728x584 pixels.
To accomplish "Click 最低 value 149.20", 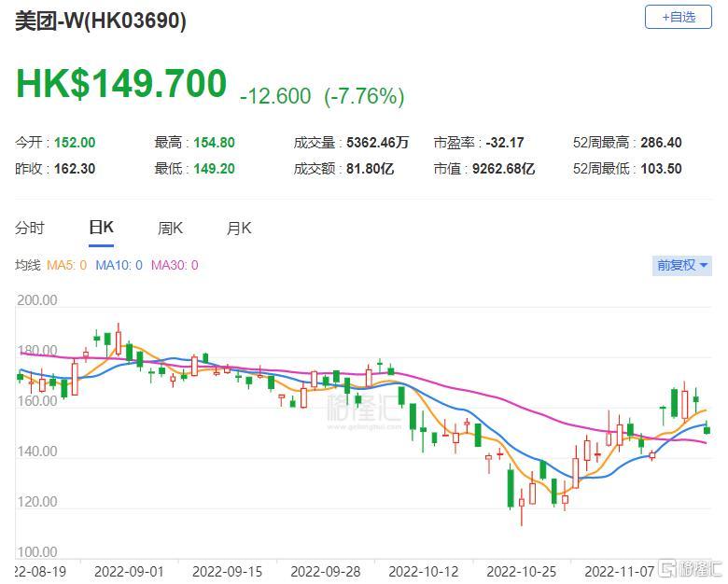I will (x=214, y=169).
